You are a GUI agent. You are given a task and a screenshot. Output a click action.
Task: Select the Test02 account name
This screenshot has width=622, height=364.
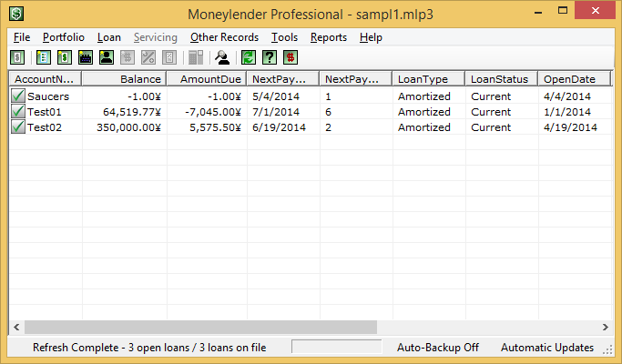(45, 127)
